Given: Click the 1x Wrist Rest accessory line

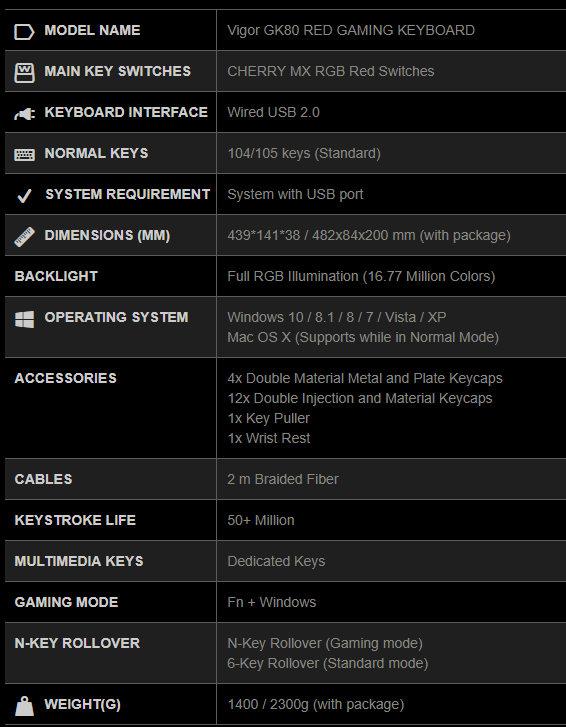Looking at the screenshot, I should point(269,438).
